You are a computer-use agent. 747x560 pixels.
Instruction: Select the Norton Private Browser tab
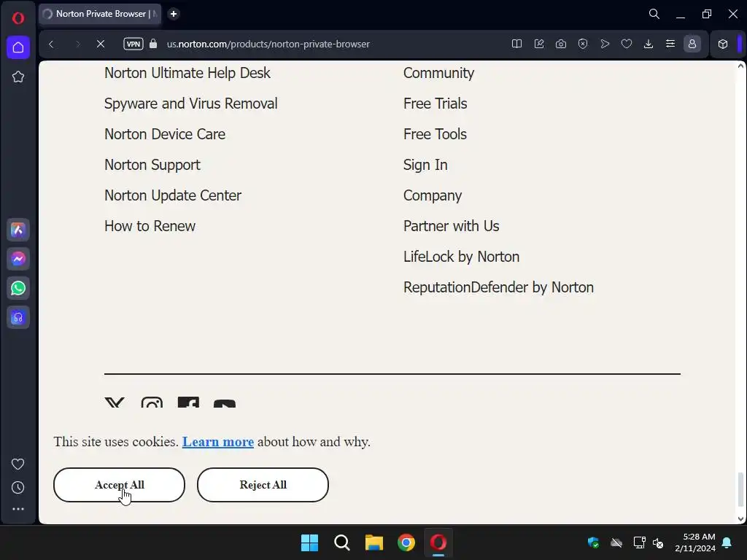(x=100, y=14)
